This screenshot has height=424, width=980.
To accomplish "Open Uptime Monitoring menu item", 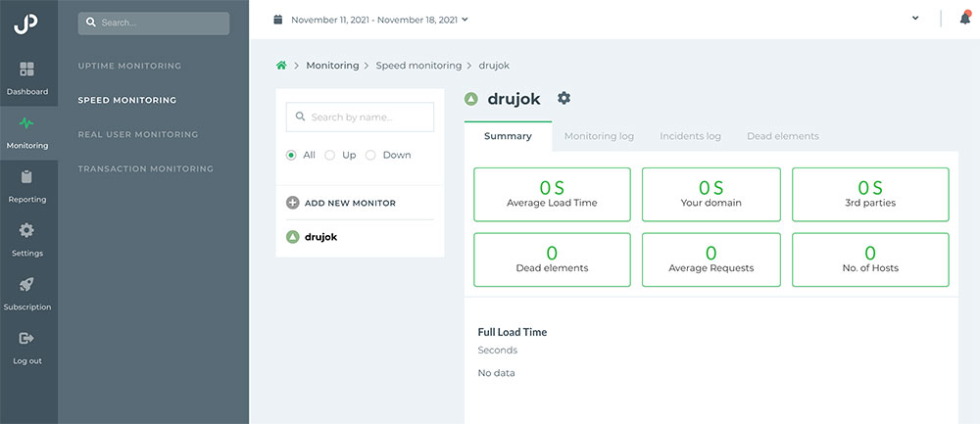I will coord(129,66).
